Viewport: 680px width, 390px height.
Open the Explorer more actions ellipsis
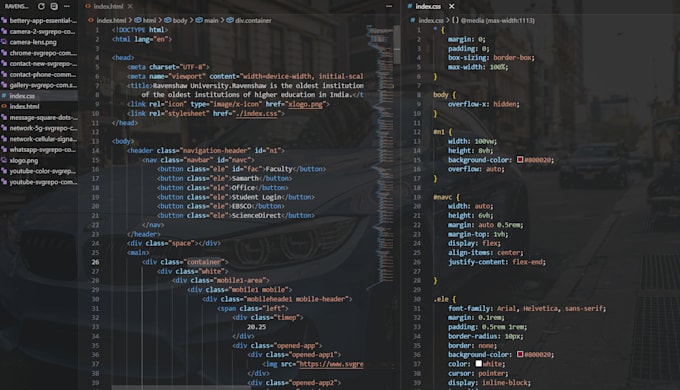[x=66, y=6]
